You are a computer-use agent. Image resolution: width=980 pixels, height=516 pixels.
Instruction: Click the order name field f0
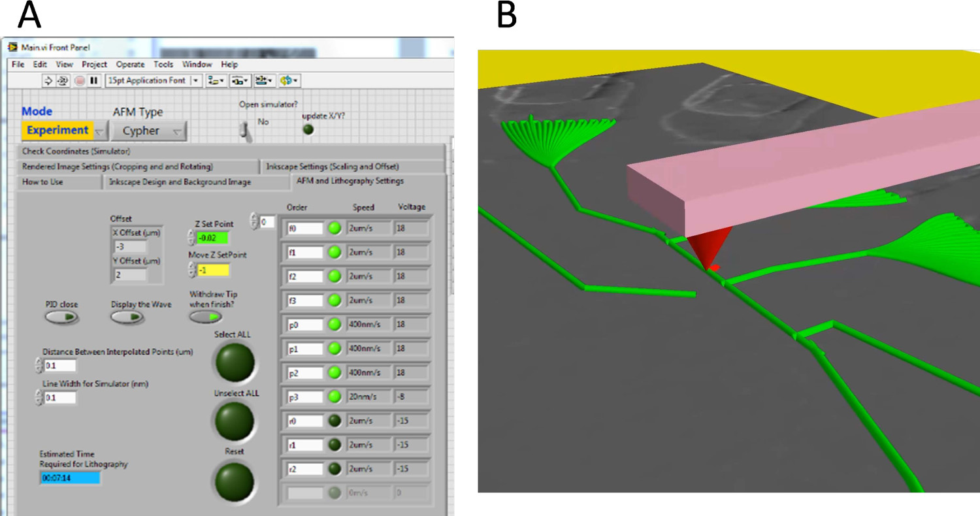(x=305, y=228)
